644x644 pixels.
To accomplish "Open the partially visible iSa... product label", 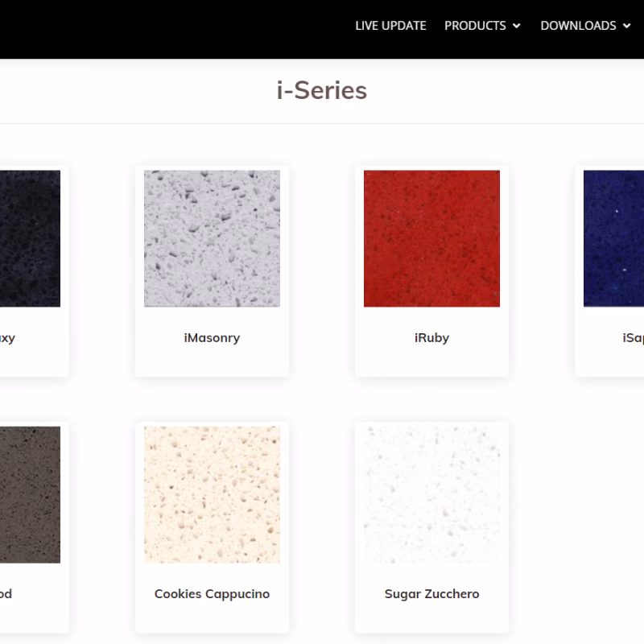I will point(633,337).
